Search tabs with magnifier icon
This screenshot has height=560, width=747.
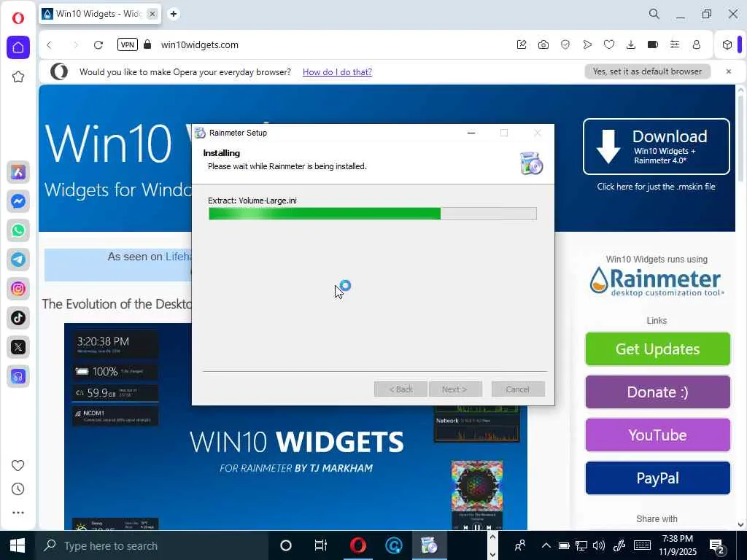point(654,14)
